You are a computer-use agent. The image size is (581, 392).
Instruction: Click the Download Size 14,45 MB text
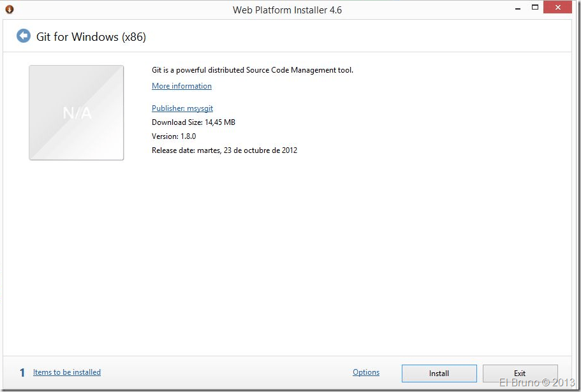(x=193, y=122)
